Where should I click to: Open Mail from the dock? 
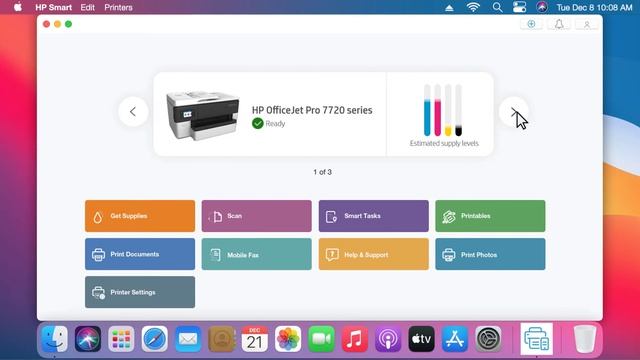point(188,339)
